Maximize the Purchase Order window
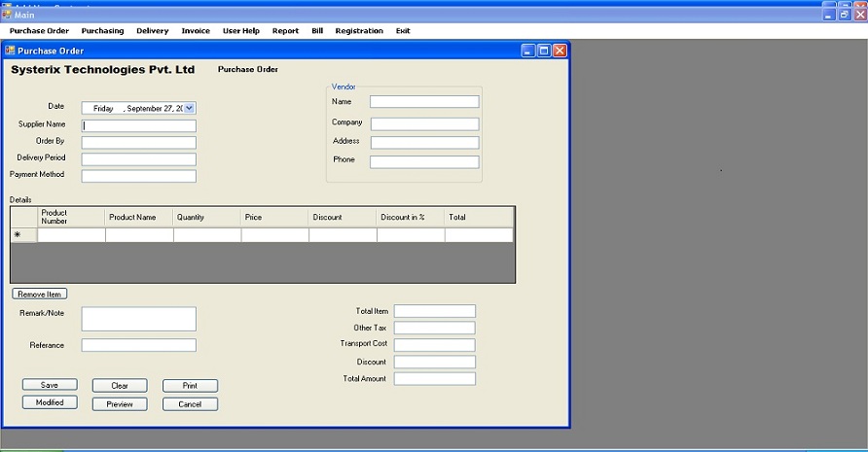Screen dimensions: 868x452 (x=544, y=51)
